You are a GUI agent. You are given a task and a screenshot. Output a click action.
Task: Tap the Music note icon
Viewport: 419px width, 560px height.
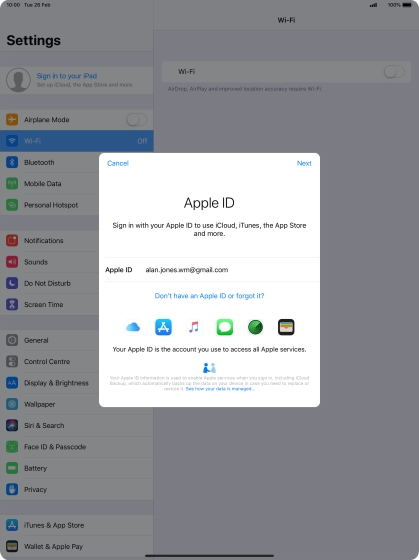194,327
